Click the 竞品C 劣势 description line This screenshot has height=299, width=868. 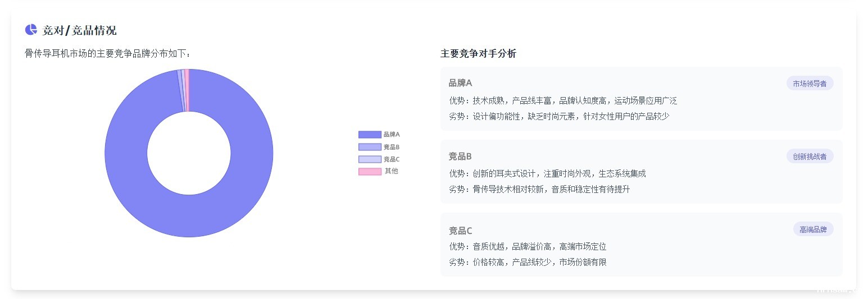pos(528,262)
